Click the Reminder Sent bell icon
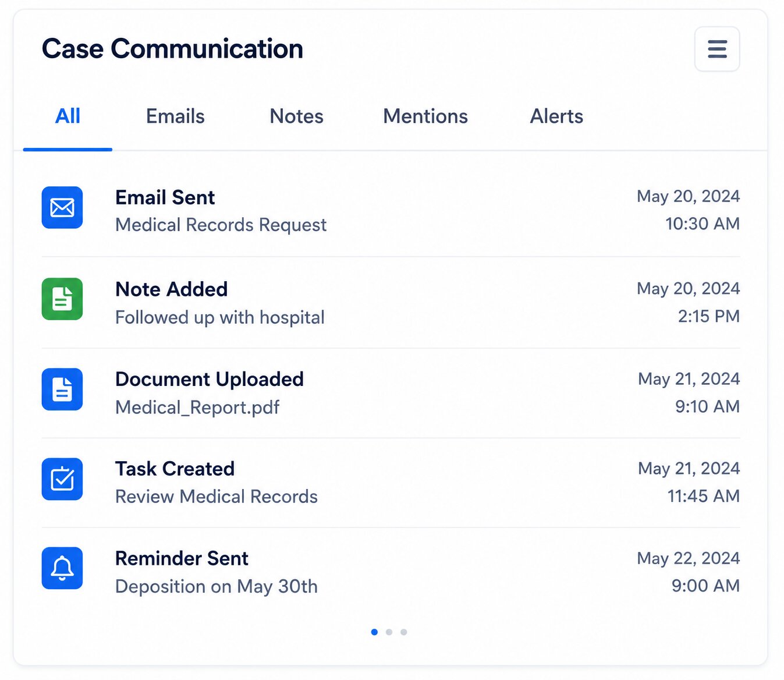The height and width of the screenshot is (680, 784). [x=62, y=568]
